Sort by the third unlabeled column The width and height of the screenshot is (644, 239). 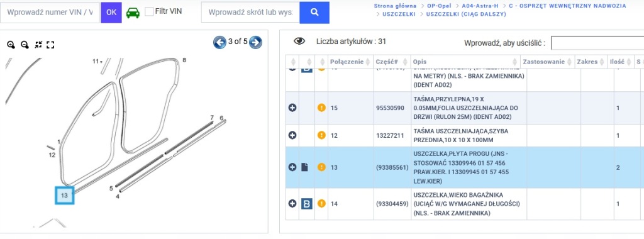coord(321,62)
